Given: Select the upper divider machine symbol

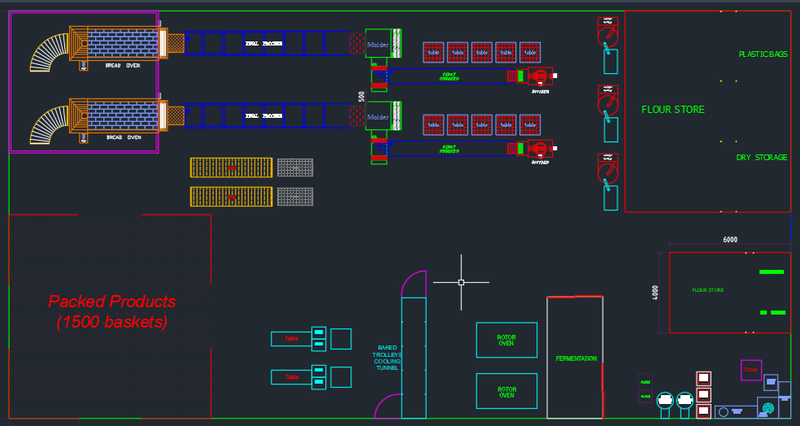Looking at the screenshot, I should tap(540, 76).
